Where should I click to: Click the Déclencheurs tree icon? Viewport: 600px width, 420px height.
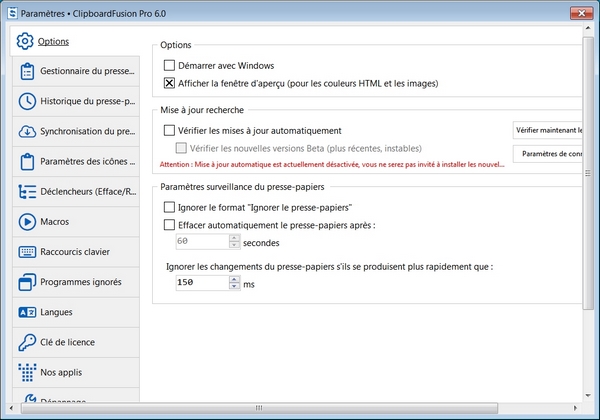tap(27, 192)
